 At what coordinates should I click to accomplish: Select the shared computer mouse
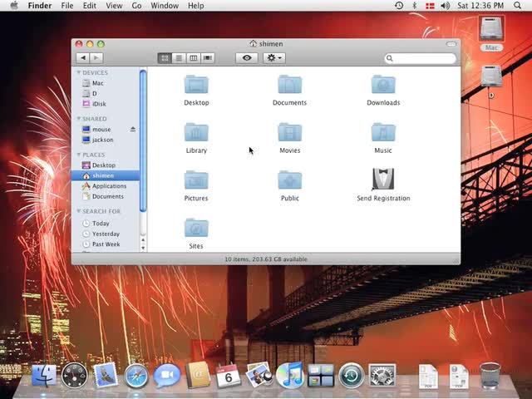(106, 130)
